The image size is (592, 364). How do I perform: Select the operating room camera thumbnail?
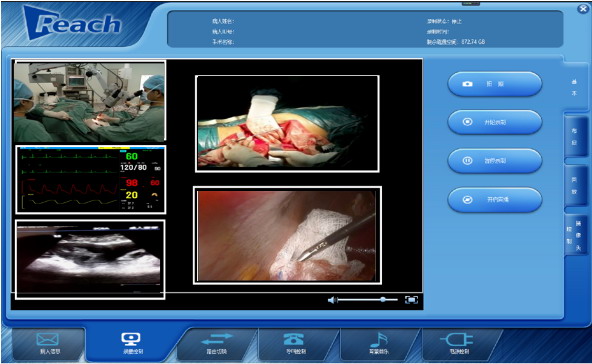pos(90,102)
